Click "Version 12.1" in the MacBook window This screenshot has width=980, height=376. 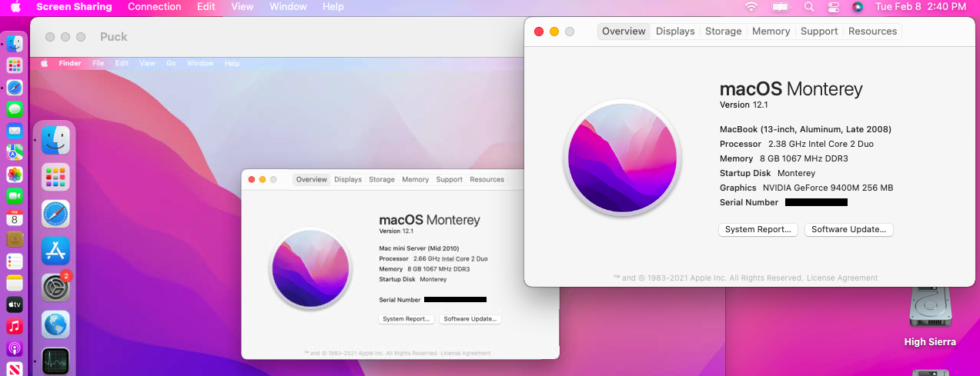point(744,105)
